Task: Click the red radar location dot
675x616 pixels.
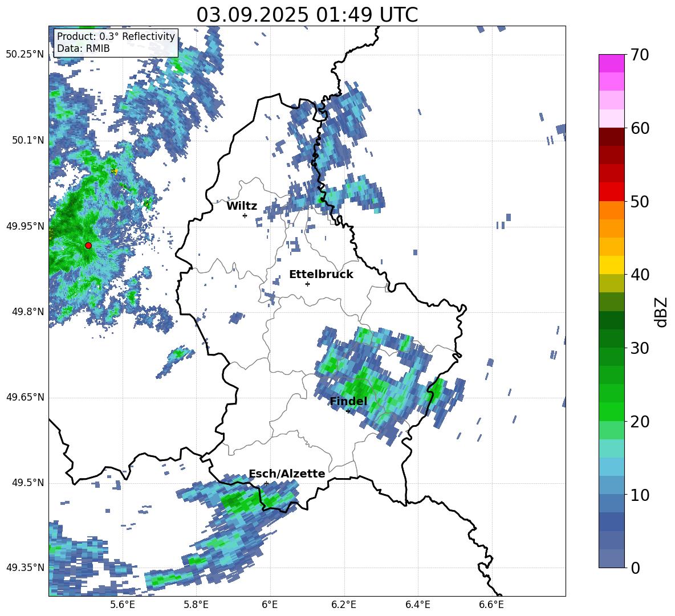Action: pos(88,246)
